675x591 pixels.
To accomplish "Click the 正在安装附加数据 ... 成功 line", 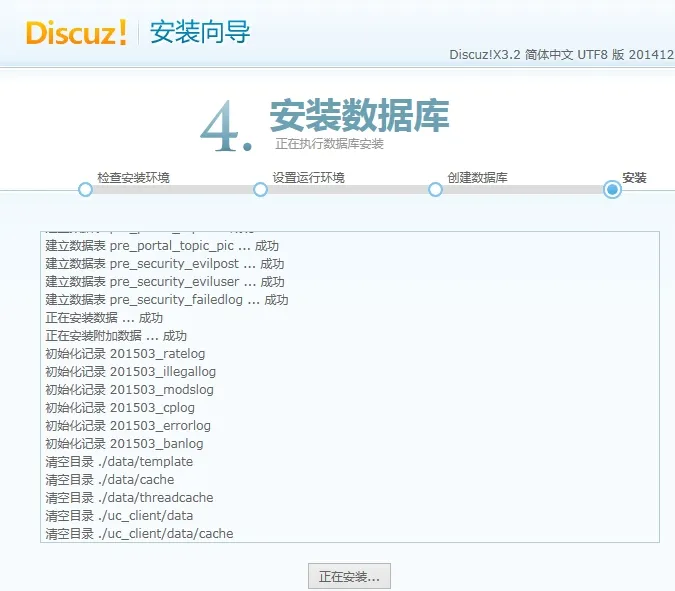I will tap(116, 336).
